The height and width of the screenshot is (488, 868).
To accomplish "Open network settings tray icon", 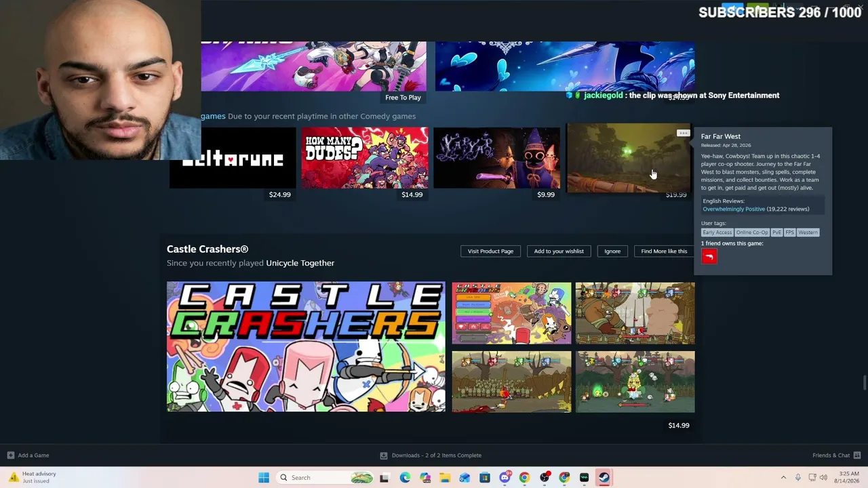I will point(812,477).
